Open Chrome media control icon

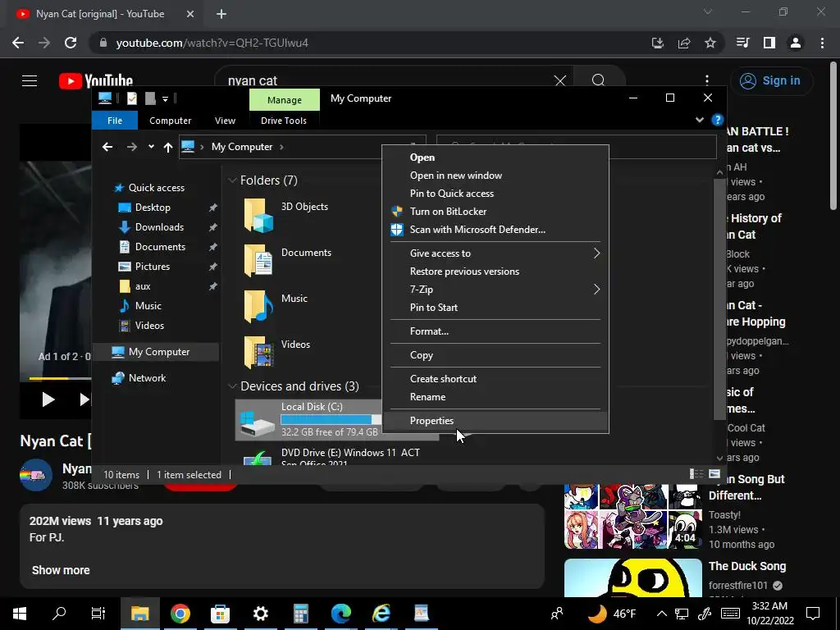pyautogui.click(x=742, y=43)
